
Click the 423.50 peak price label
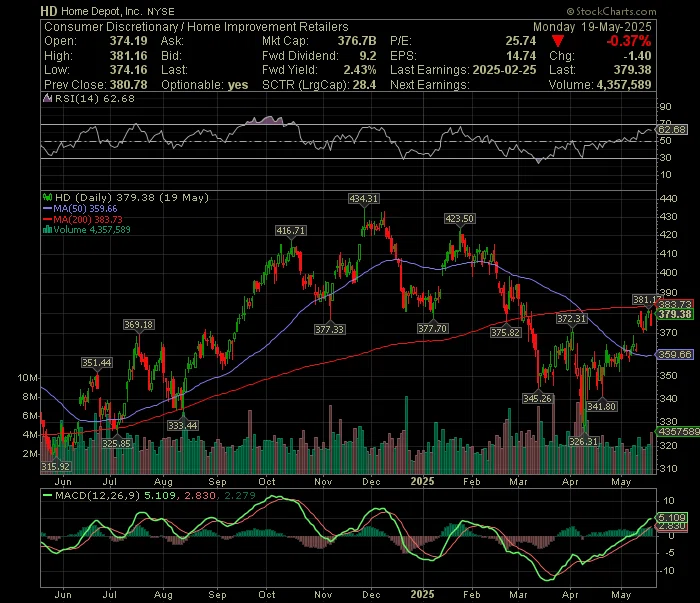pyautogui.click(x=460, y=219)
